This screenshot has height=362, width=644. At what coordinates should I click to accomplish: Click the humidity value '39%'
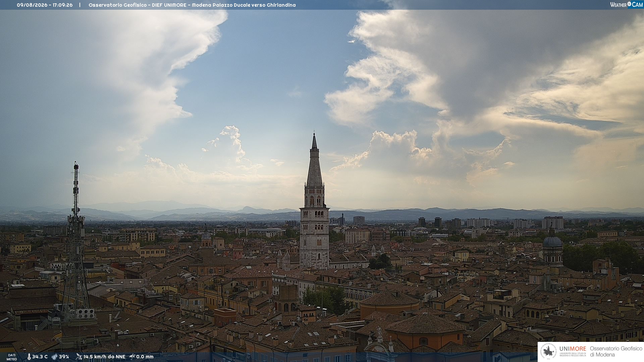[x=64, y=357]
